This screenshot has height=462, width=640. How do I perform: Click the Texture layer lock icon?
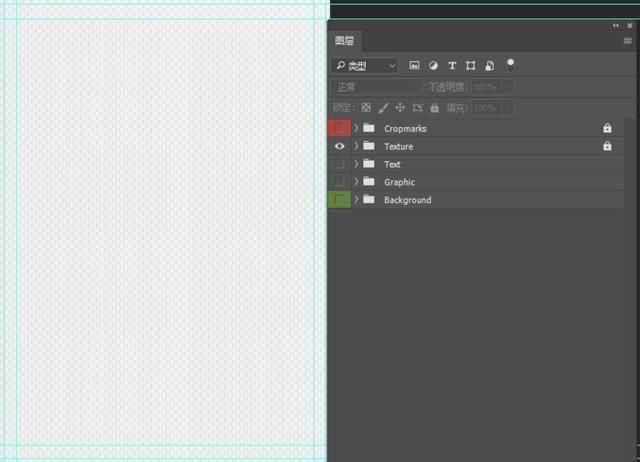(x=607, y=146)
